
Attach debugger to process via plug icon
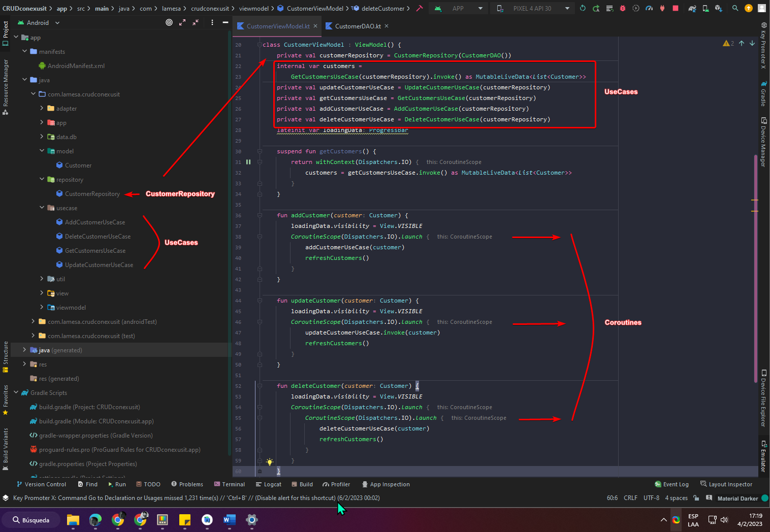[661, 8]
